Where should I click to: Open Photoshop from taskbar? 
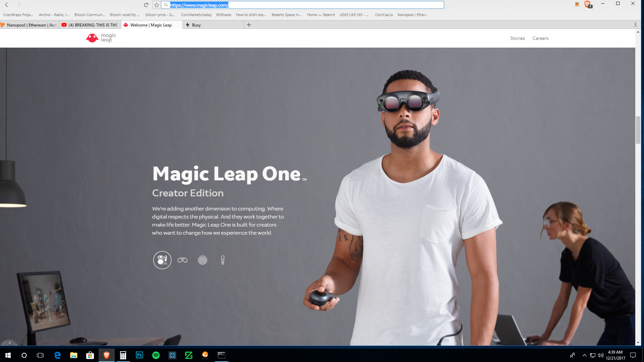click(x=139, y=355)
